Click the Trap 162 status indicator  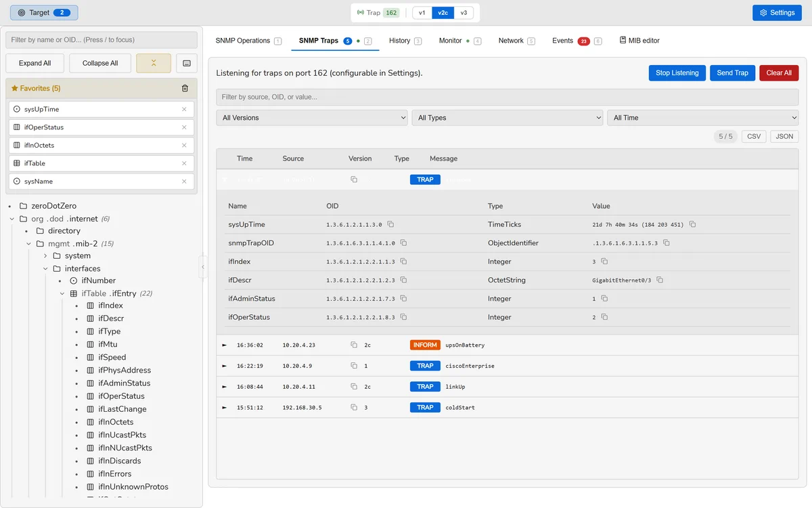pos(378,13)
